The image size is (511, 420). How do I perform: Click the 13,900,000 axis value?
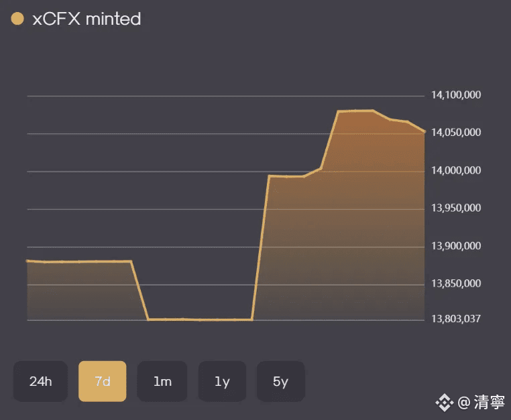tap(456, 247)
